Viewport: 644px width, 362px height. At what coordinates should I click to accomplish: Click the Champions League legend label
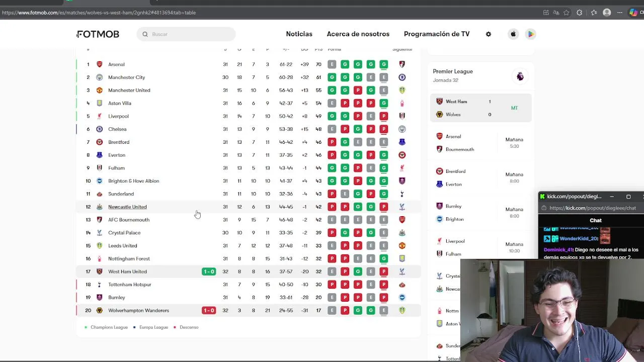(x=109, y=327)
